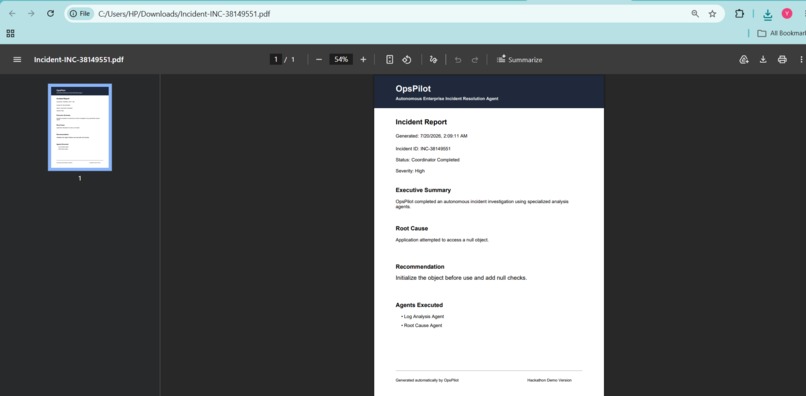Screen dimensions: 806x396
Task: Save the PDF to Drive icon
Action: point(744,60)
